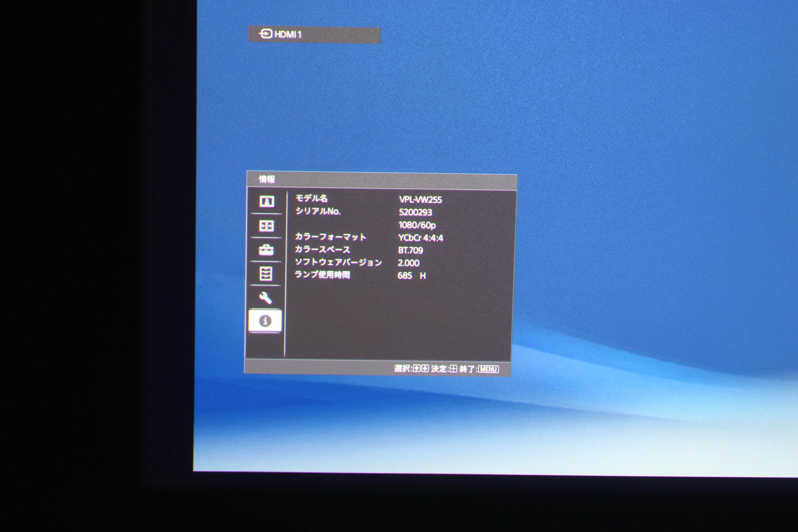The height and width of the screenshot is (532, 798).
Task: Click the down arrow select indicator
Action: 425,369
